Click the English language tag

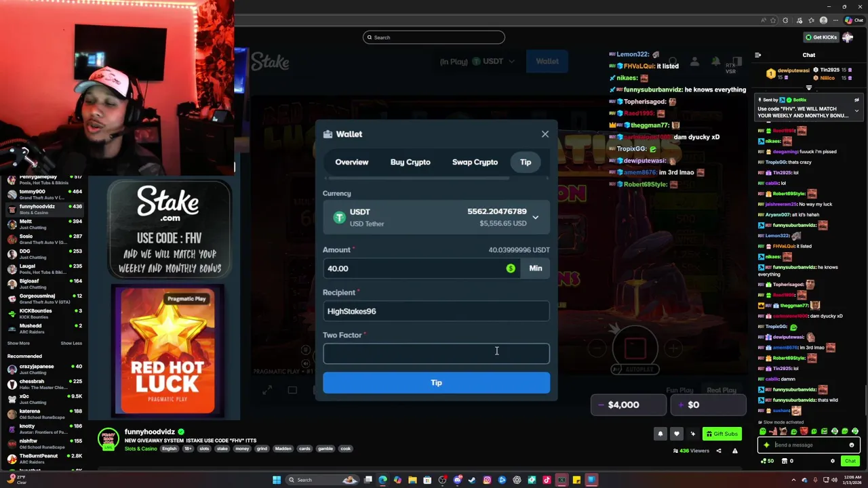pyautogui.click(x=169, y=448)
